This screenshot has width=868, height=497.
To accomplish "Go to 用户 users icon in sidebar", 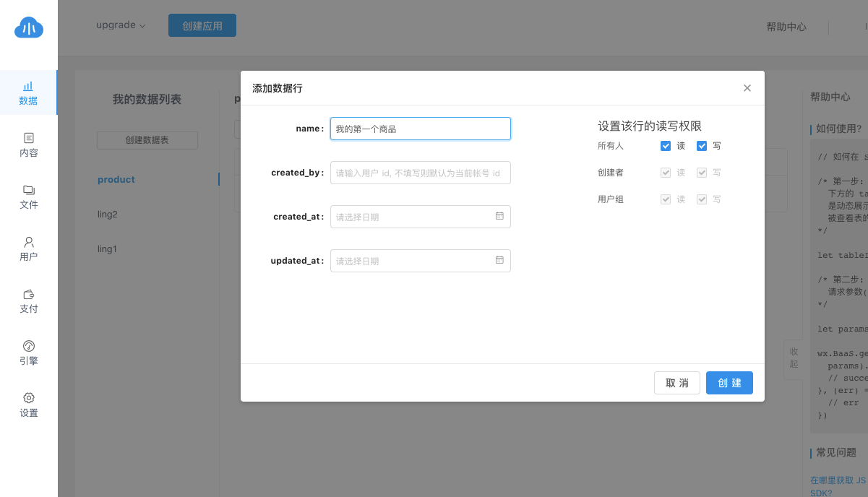I will (28, 242).
